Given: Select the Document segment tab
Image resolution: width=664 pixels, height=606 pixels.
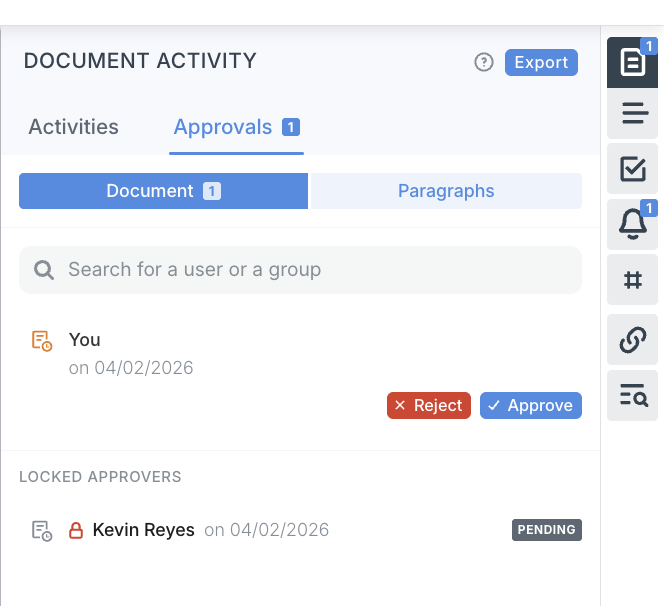Looking at the screenshot, I should point(163,191).
